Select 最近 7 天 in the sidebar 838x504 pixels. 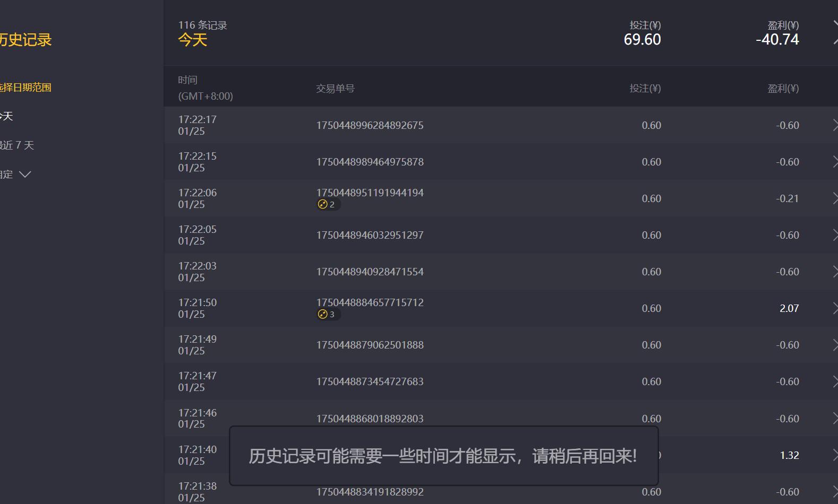[x=17, y=145]
